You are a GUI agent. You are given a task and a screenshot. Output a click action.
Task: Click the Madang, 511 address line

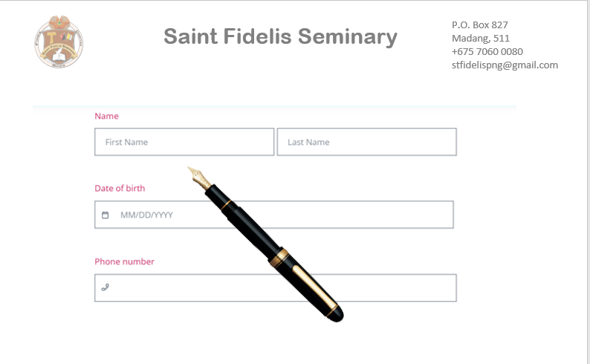480,39
